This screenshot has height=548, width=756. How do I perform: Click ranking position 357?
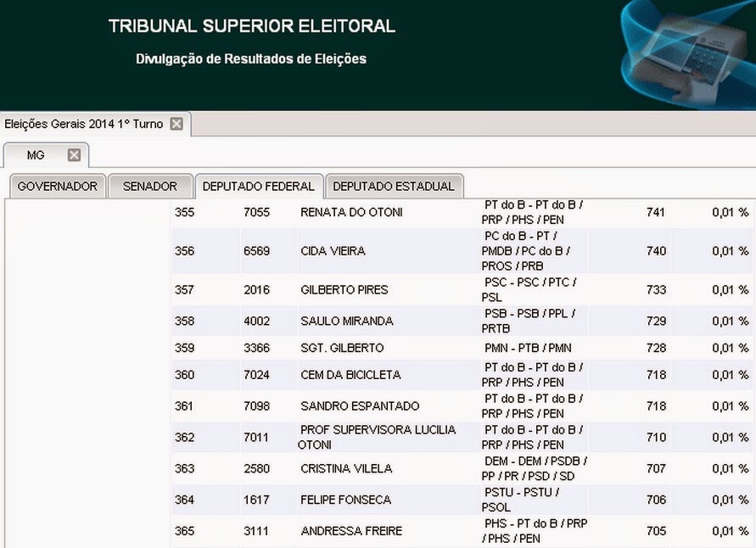(x=184, y=289)
